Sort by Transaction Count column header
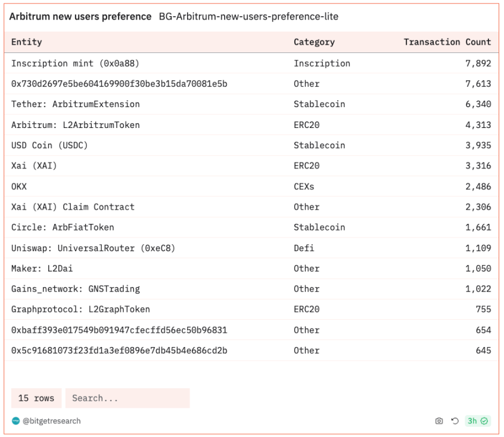The height and width of the screenshot is (437, 504). (447, 42)
